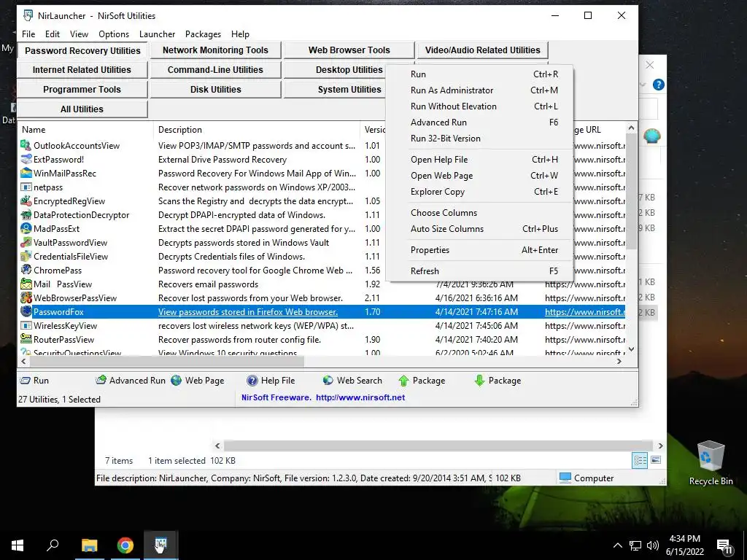Open the notification center icon
The width and height of the screenshot is (747, 560).
pyautogui.click(x=724, y=545)
